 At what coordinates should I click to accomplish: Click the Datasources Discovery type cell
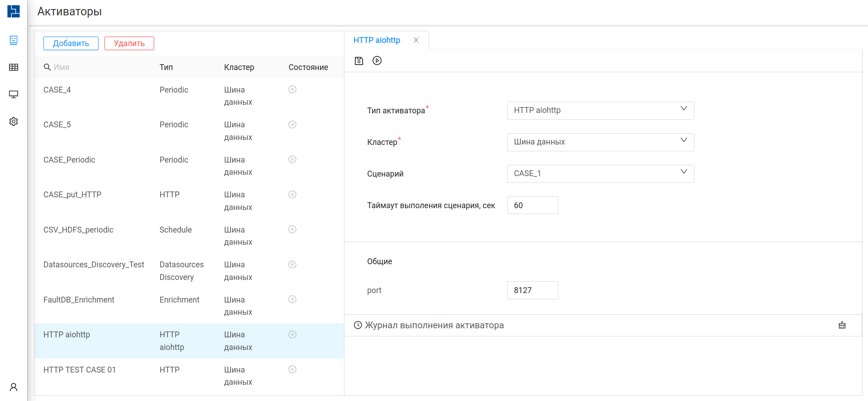coord(182,271)
